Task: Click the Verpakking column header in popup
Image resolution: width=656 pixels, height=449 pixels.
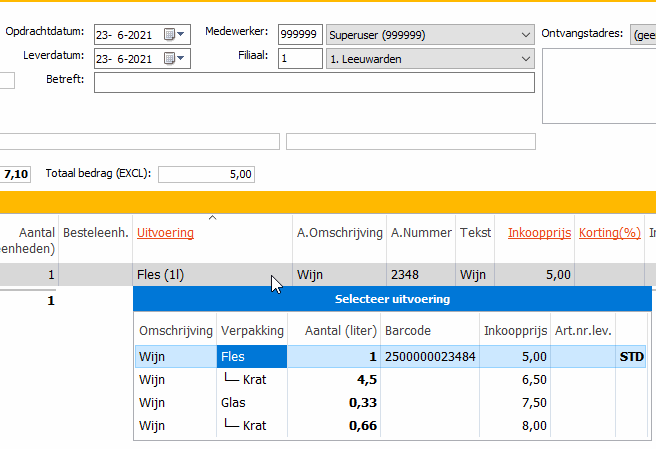Action: (x=252, y=331)
